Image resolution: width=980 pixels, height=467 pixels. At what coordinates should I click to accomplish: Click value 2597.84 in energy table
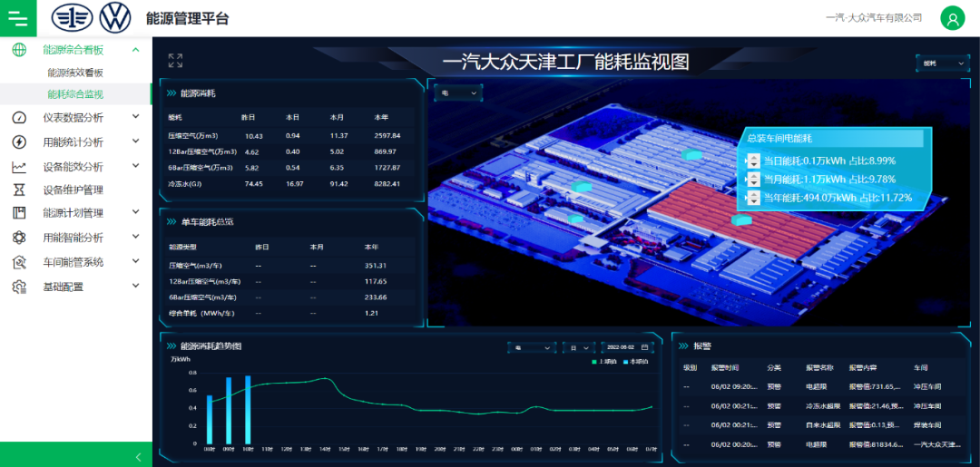387,135
